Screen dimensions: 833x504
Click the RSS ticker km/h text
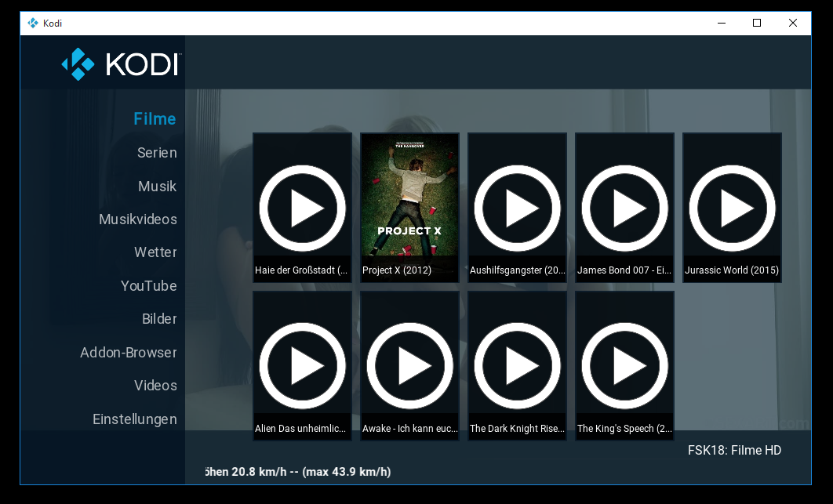(x=298, y=472)
